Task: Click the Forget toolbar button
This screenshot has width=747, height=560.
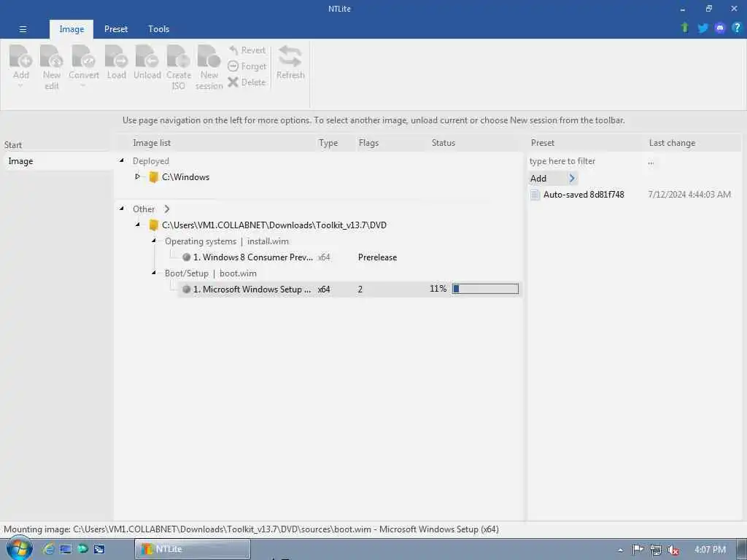Action: 247,66
